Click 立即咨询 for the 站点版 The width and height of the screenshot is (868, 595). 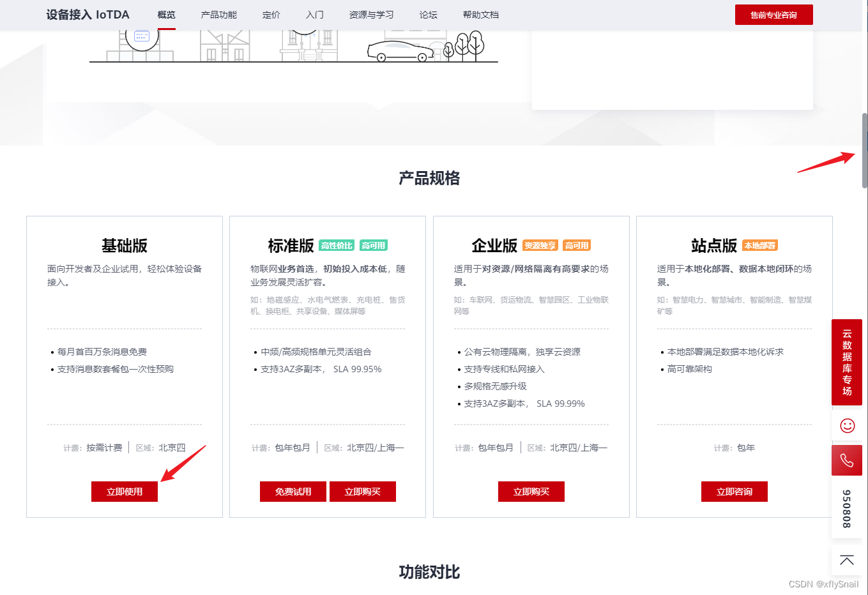pyautogui.click(x=735, y=492)
